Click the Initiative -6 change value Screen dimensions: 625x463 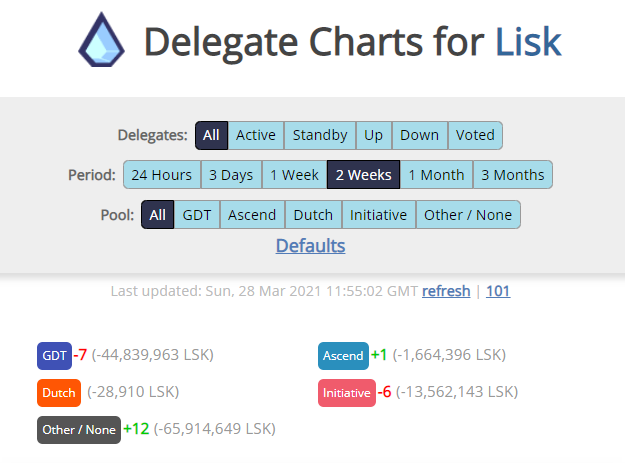[x=385, y=392]
